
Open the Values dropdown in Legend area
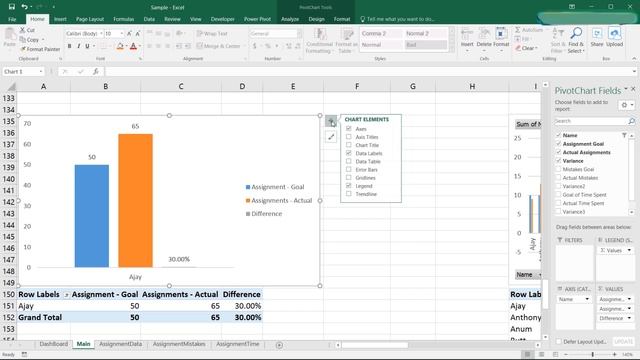(x=629, y=250)
